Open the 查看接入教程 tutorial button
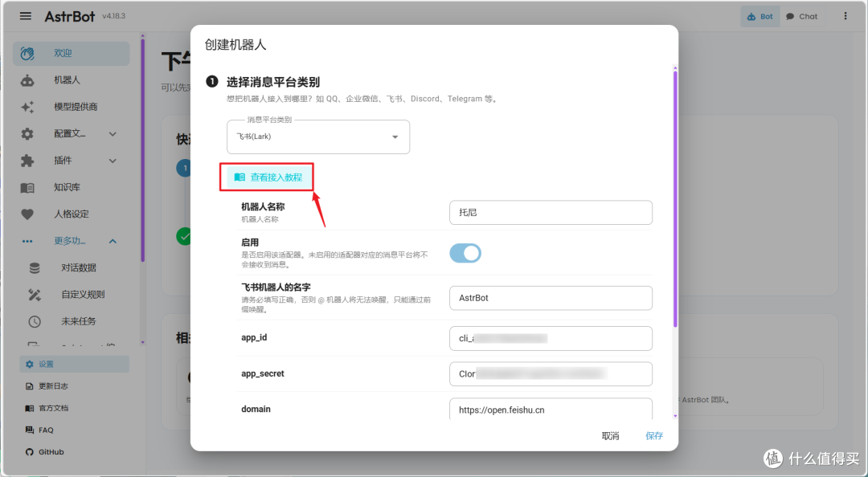This screenshot has width=868, height=477. [268, 177]
